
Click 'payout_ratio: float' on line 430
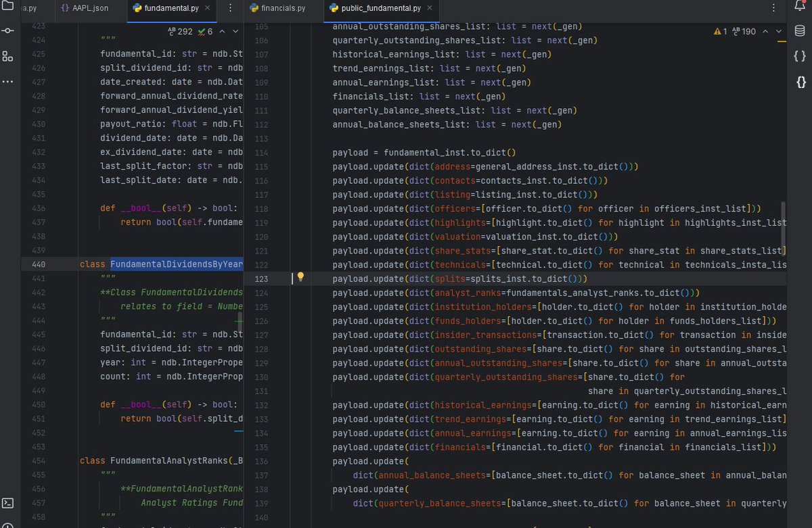[x=149, y=124]
